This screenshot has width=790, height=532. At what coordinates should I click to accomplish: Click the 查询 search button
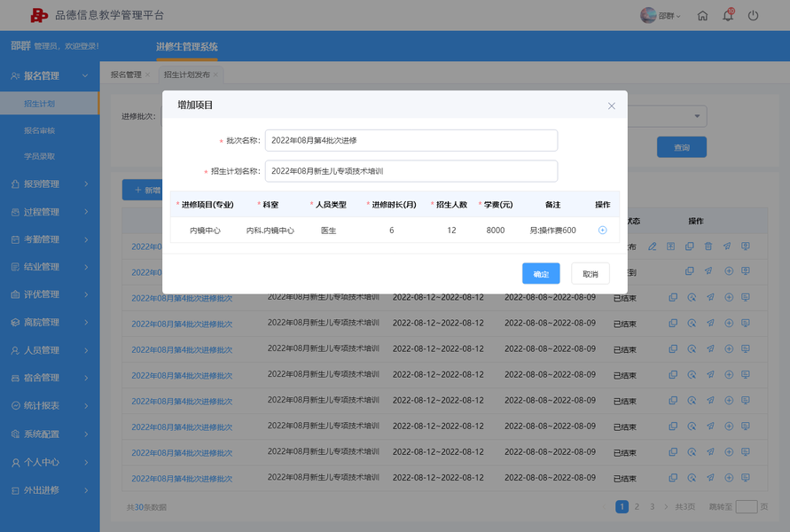(x=682, y=147)
